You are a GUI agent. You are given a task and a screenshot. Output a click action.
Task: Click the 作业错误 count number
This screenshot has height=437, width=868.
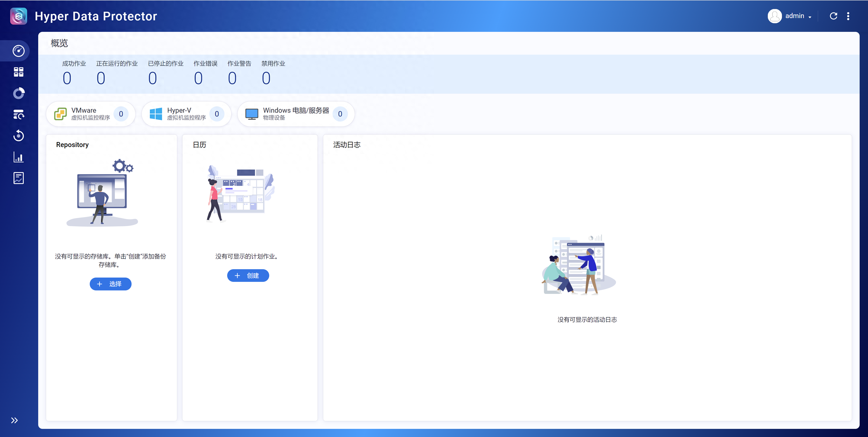pos(198,78)
